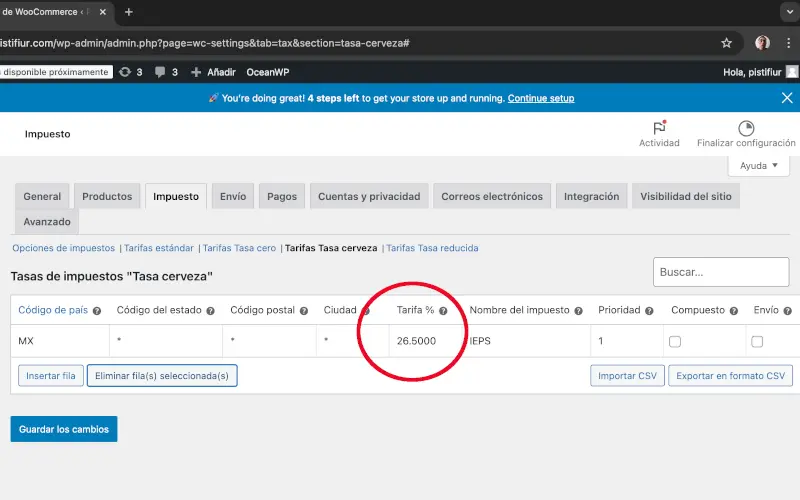
Task: Edit the MX country code cell
Action: pyautogui.click(x=60, y=341)
